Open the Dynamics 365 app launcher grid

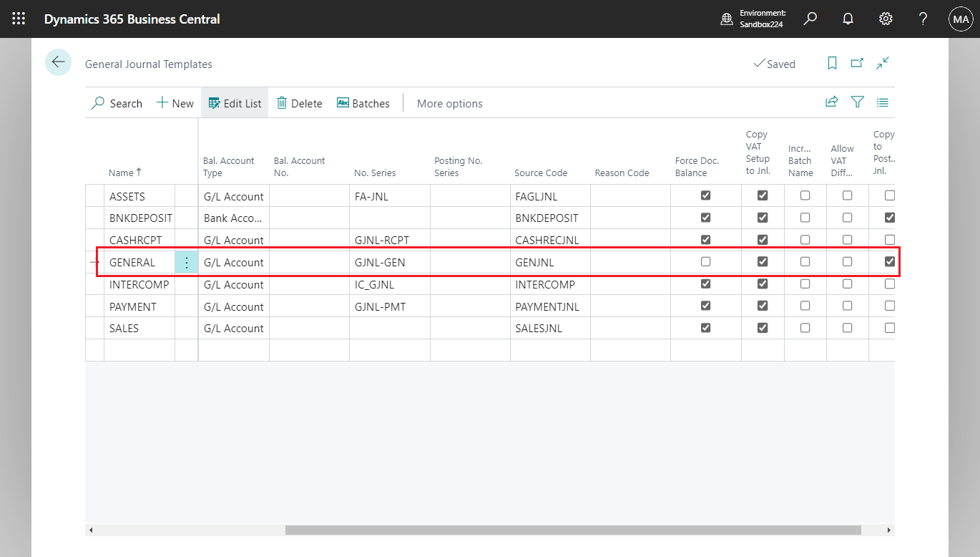19,19
